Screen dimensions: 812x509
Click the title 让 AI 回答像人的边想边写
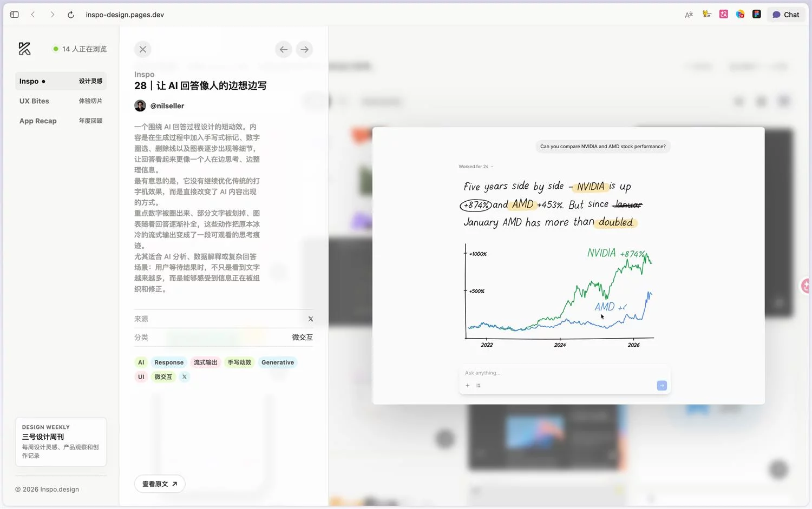211,85
